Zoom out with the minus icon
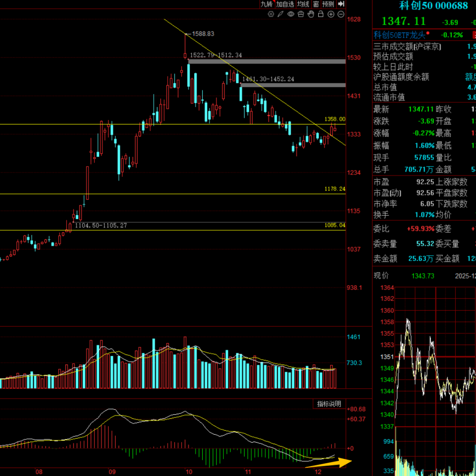The image size is (476, 476). coord(341,14)
